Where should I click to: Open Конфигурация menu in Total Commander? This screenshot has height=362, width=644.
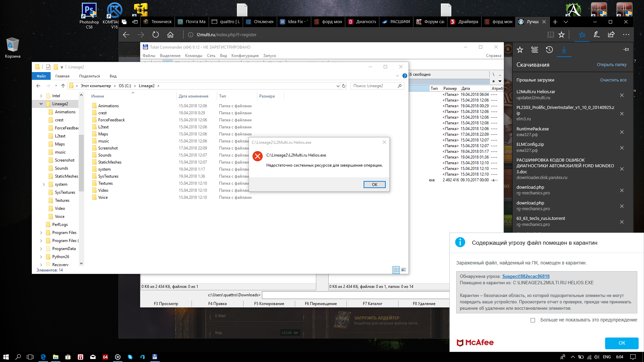[x=245, y=56]
